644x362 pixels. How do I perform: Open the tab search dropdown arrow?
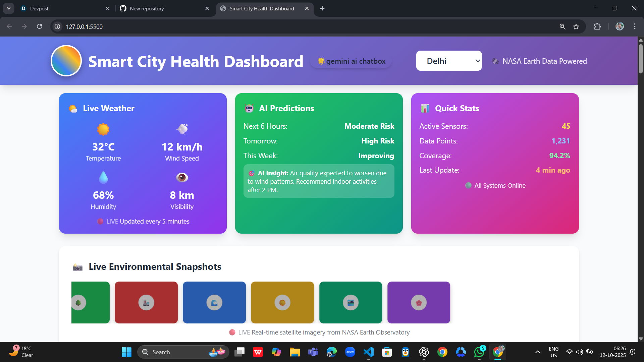pyautogui.click(x=9, y=8)
